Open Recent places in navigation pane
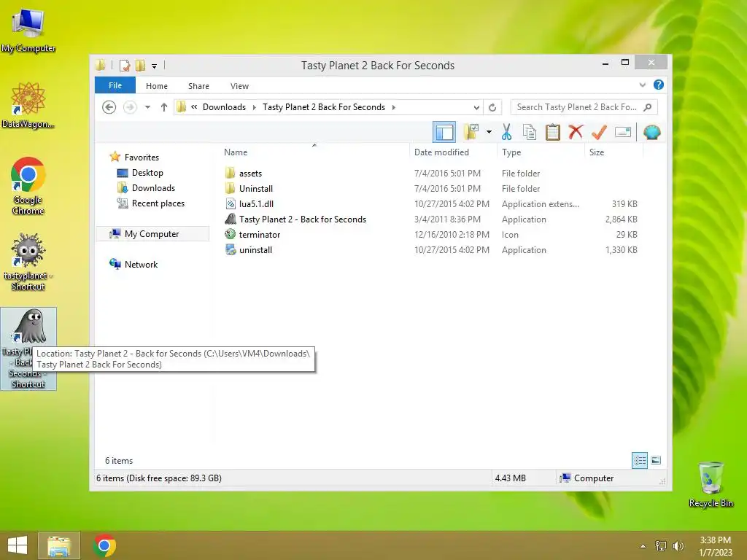The image size is (747, 560). [150, 203]
